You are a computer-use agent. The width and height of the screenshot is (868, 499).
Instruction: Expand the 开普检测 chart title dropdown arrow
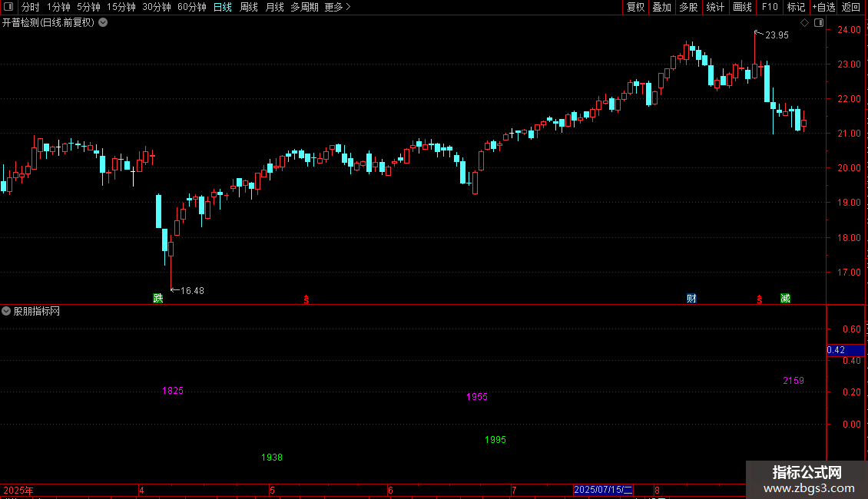pyautogui.click(x=103, y=23)
